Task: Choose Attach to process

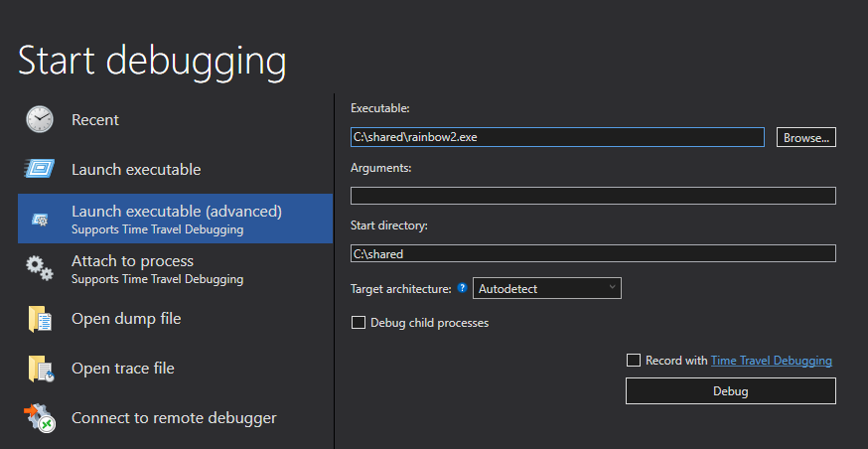Action: [175, 268]
